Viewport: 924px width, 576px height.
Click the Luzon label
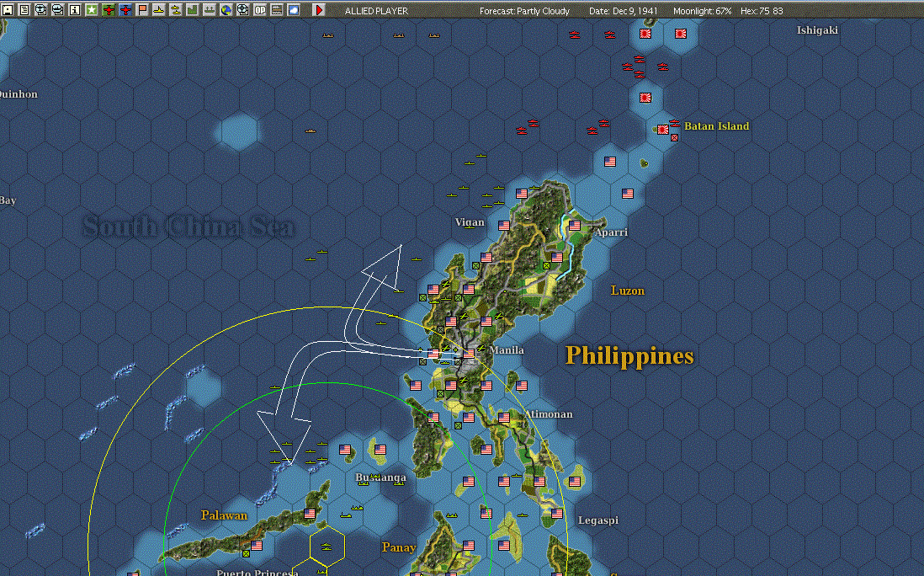pos(628,291)
